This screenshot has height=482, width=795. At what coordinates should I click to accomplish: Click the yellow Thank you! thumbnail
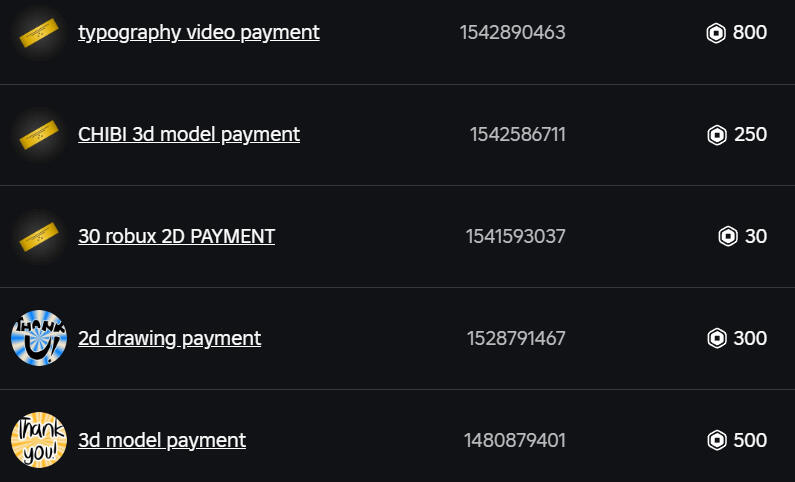pyautogui.click(x=39, y=440)
